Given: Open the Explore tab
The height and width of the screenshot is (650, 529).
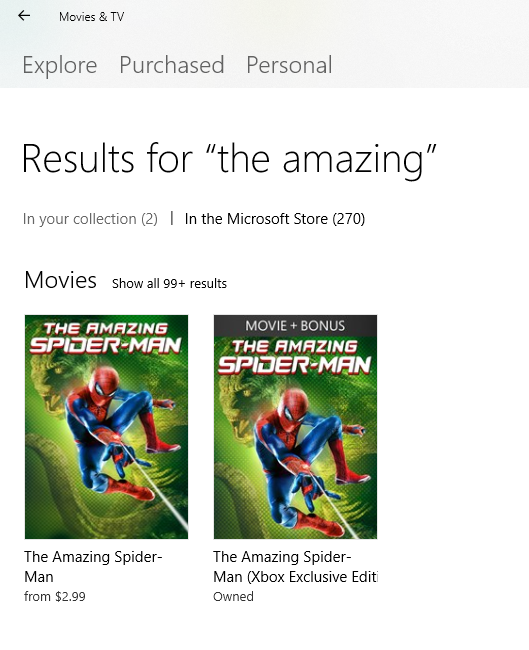Looking at the screenshot, I should tap(60, 65).
